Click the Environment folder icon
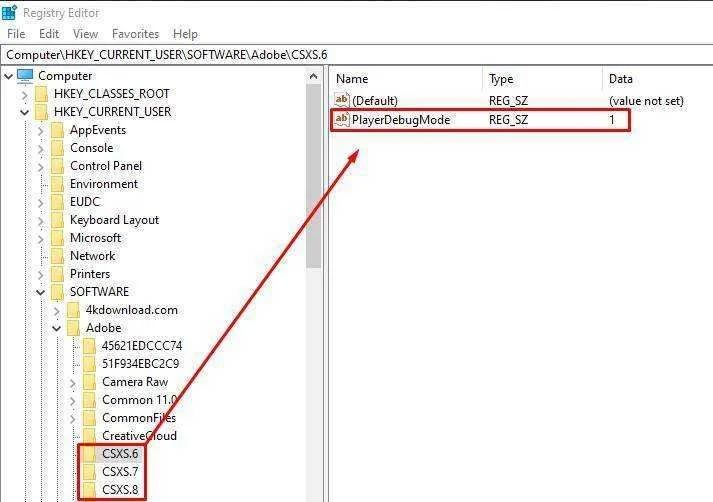Image resolution: width=713 pixels, height=502 pixels. point(57,184)
